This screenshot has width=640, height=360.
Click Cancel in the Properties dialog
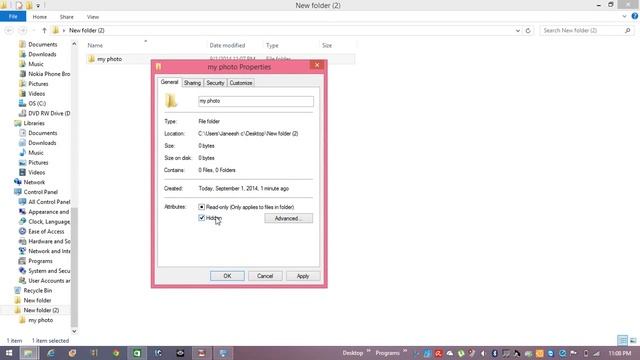(x=265, y=276)
